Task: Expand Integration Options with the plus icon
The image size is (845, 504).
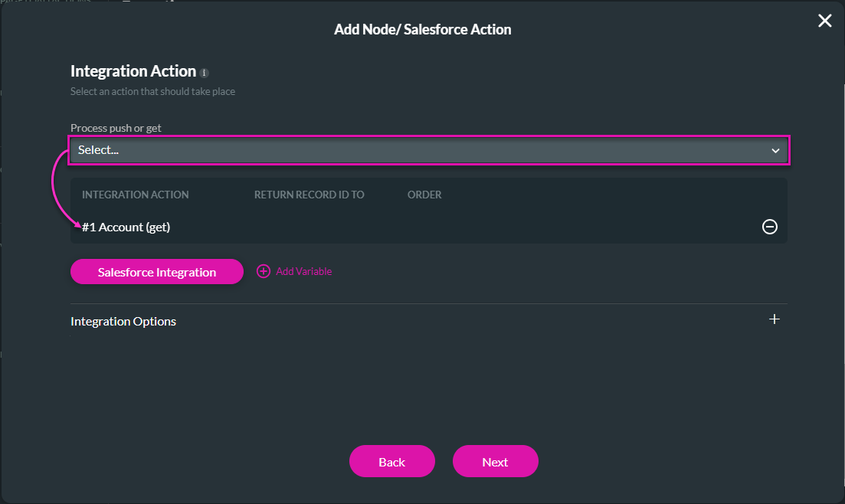Action: [x=775, y=319]
